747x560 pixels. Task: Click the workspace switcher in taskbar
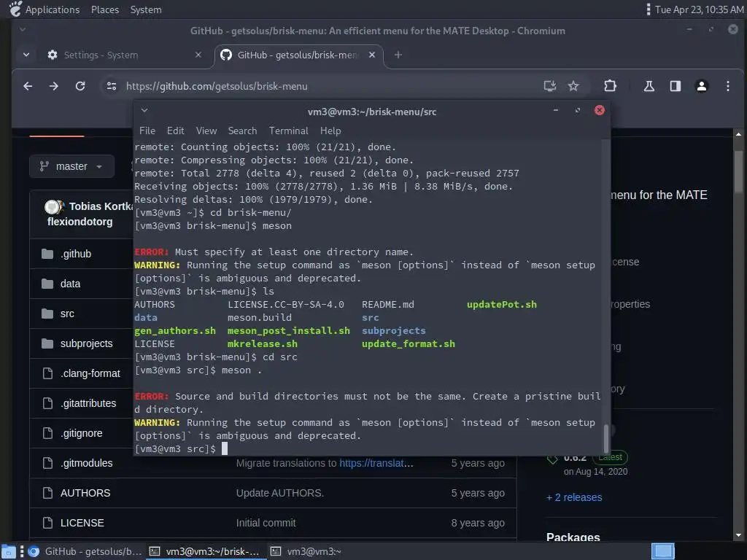point(662,552)
